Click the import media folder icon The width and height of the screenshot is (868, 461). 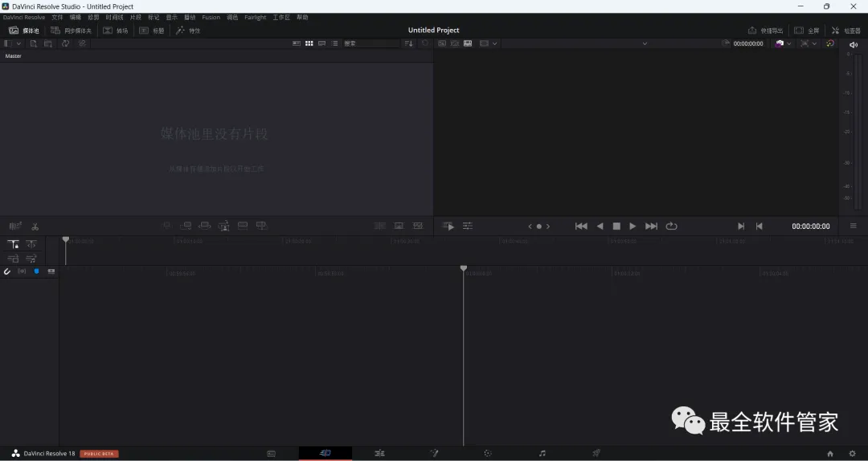[x=48, y=43]
